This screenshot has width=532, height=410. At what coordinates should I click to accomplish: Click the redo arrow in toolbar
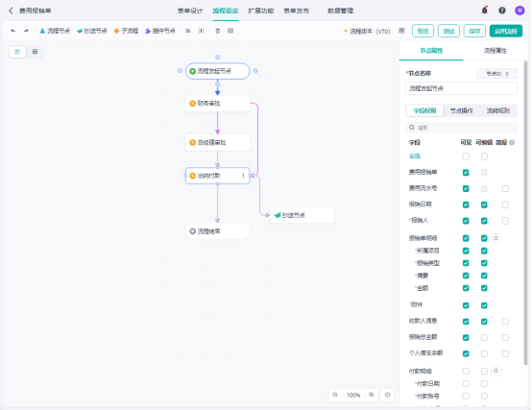(26, 31)
